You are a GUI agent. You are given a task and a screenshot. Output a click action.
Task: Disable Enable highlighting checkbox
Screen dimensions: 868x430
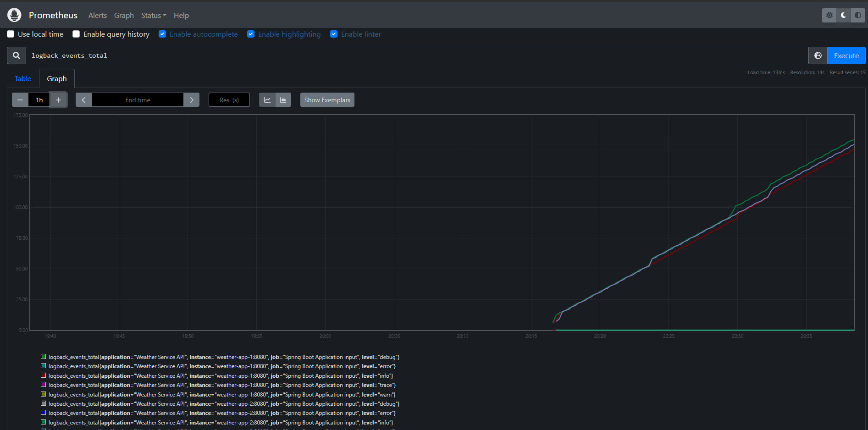[x=251, y=34]
